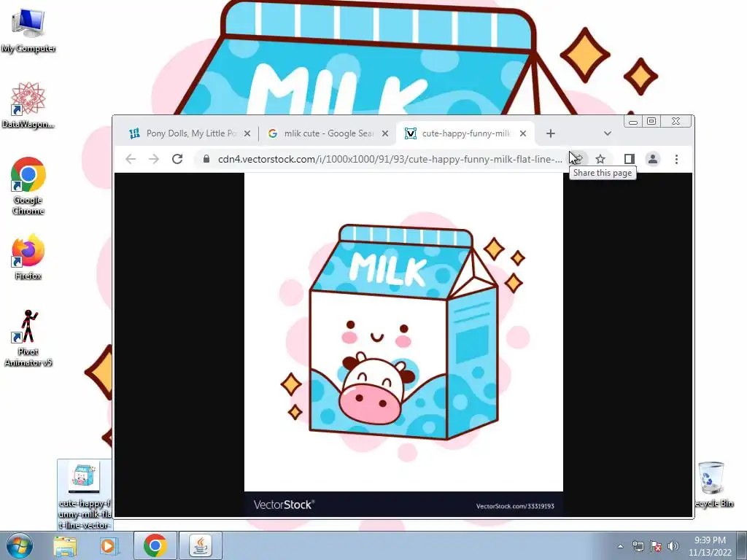This screenshot has width=747, height=560.
Task: Open Windows Explorer from taskbar
Action: pyautogui.click(x=65, y=545)
